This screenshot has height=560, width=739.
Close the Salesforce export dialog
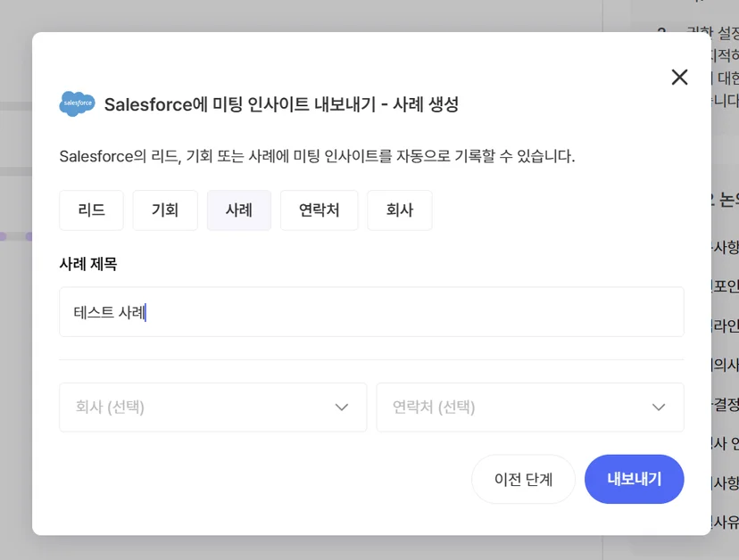tap(679, 78)
